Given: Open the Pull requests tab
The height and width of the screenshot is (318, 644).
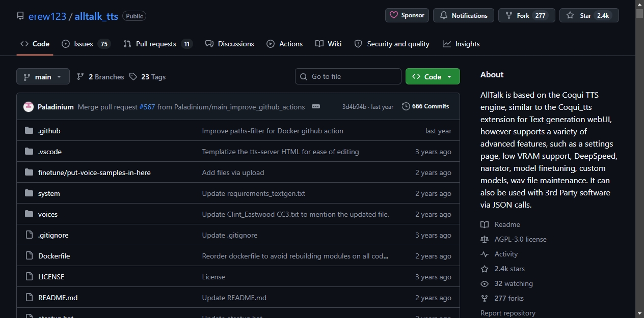Looking at the screenshot, I should click(x=157, y=44).
